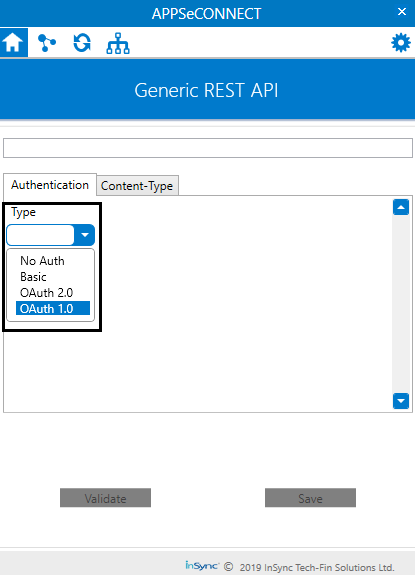Go to the Home icon
Screen dimensions: 415x575
14,43
